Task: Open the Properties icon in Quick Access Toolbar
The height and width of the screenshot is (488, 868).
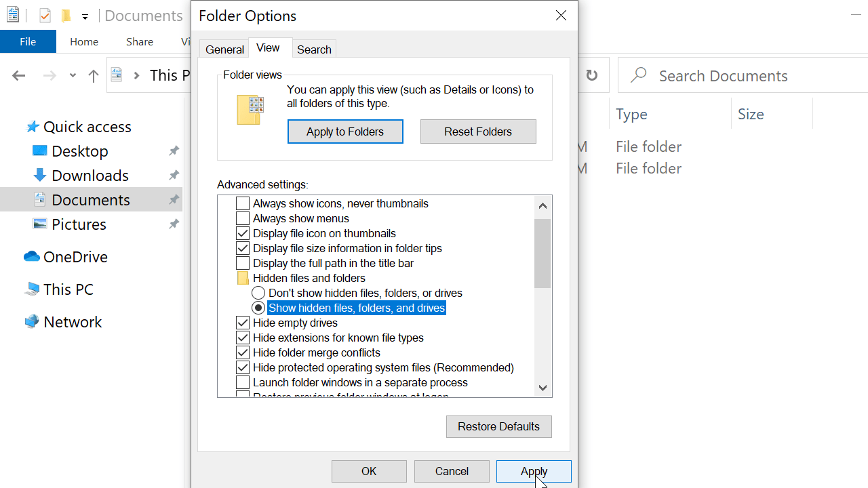Action: pos(45,16)
